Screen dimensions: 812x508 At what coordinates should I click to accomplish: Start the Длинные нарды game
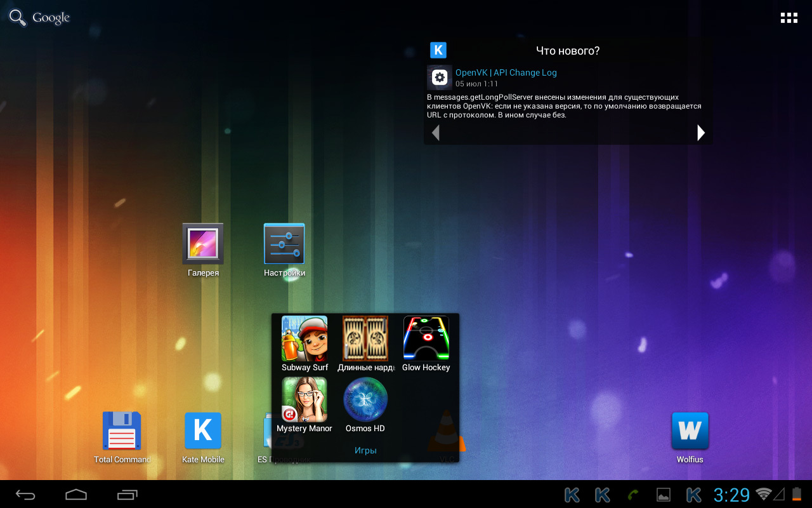365,344
